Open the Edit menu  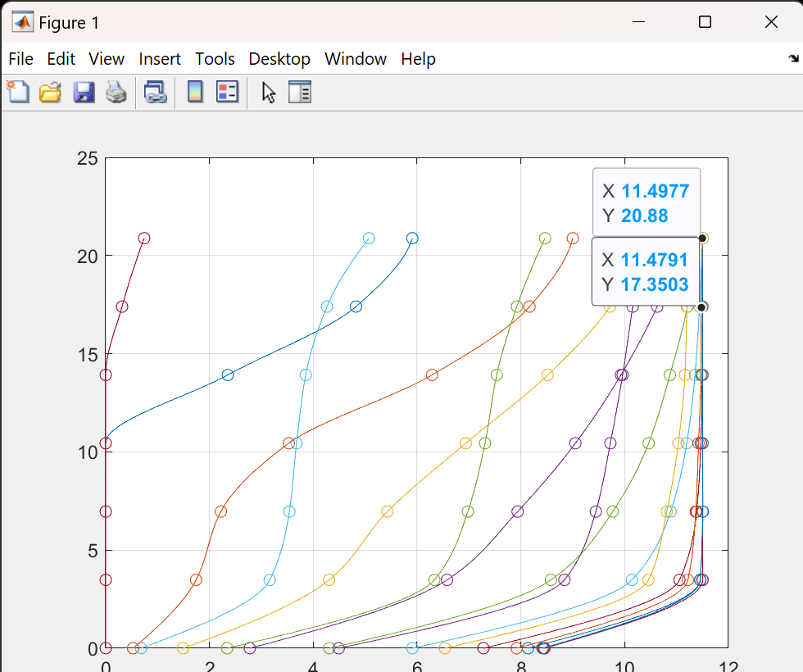pos(61,59)
